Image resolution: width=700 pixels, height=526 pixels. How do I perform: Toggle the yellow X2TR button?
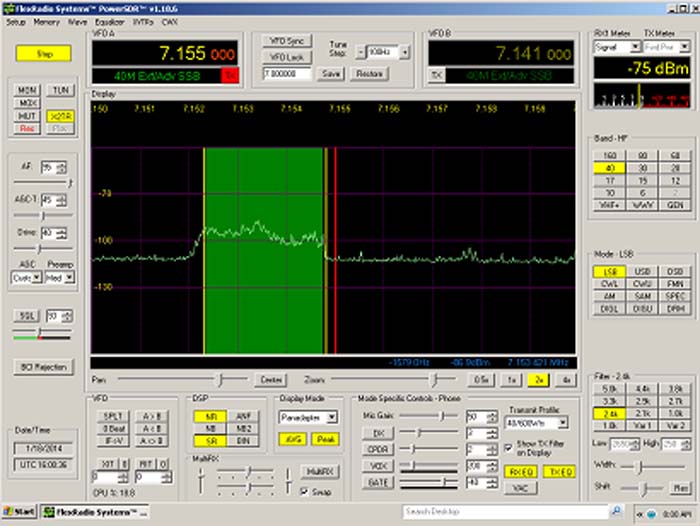point(60,116)
